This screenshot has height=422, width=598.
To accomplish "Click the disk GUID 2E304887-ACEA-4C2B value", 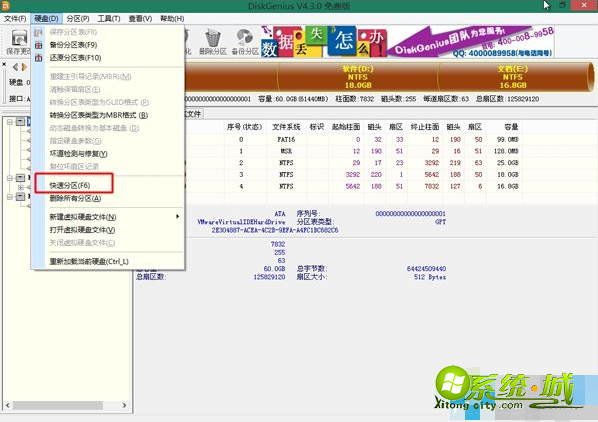I will coord(275,230).
